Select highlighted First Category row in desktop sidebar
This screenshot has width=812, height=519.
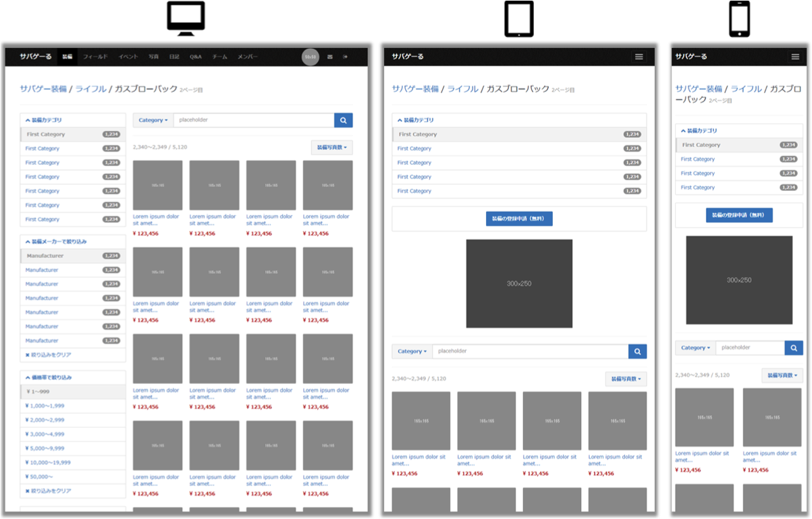click(x=73, y=134)
